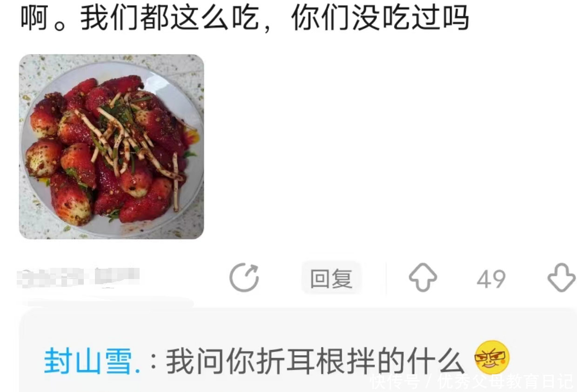Tap the 回复 reply button
This screenshot has height=392, width=577.
[331, 279]
